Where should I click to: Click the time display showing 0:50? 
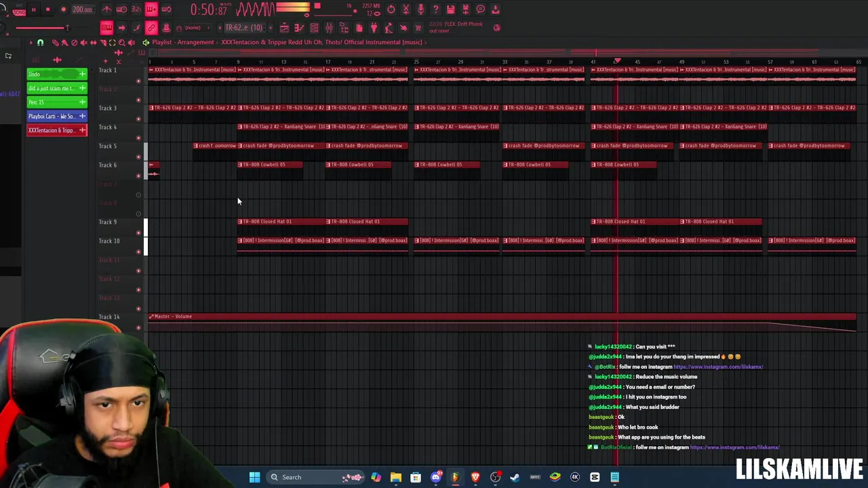tap(208, 9)
